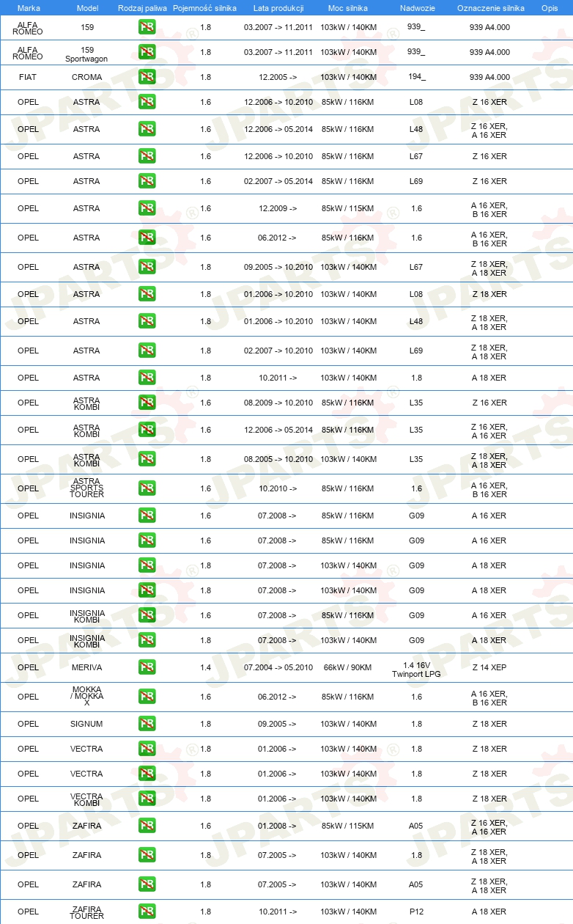Click fuel icon in Astra Sports Tourer row
The width and height of the screenshot is (573, 924).
click(147, 488)
